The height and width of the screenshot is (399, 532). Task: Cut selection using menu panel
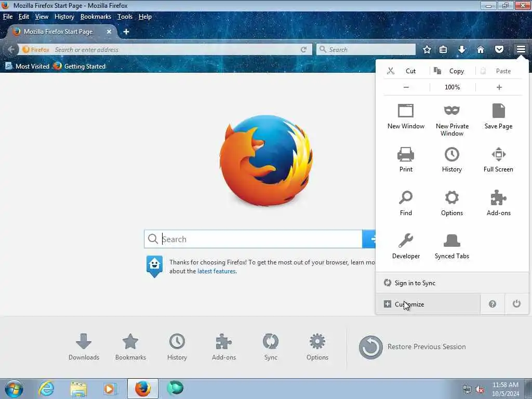pyautogui.click(x=406, y=71)
